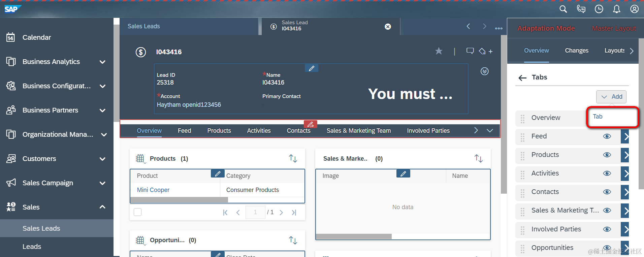The width and height of the screenshot is (644, 257).
Task: Go back from Tabs panel
Action: click(522, 78)
